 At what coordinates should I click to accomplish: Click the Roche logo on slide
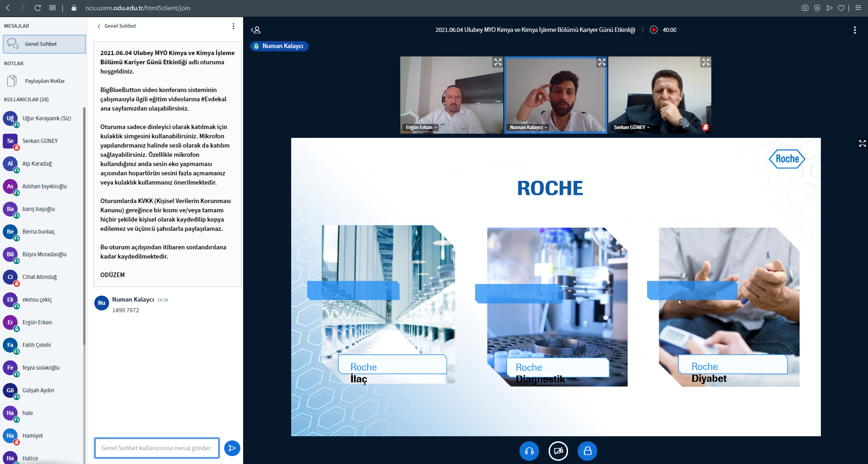[x=787, y=159]
